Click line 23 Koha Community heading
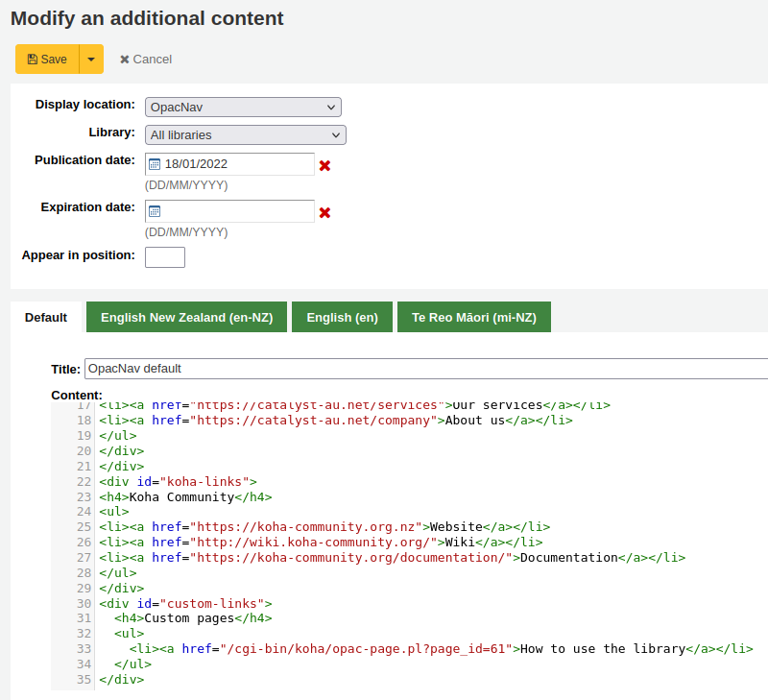The height and width of the screenshot is (700, 768). tap(185, 497)
